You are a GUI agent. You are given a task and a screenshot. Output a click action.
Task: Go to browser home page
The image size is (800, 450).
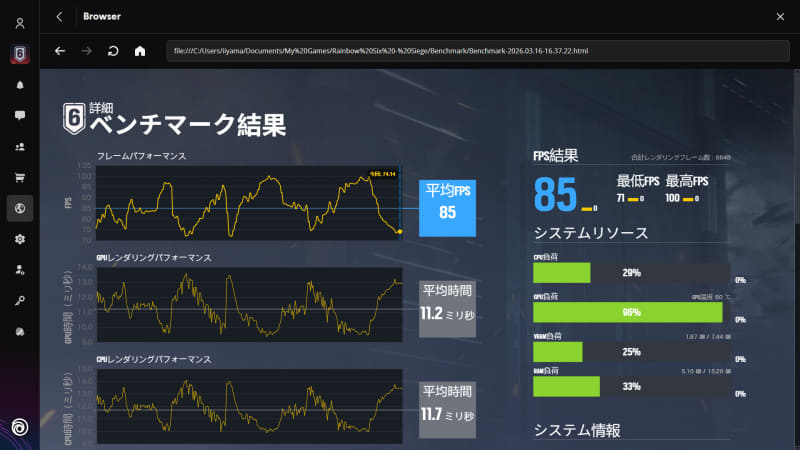[140, 51]
